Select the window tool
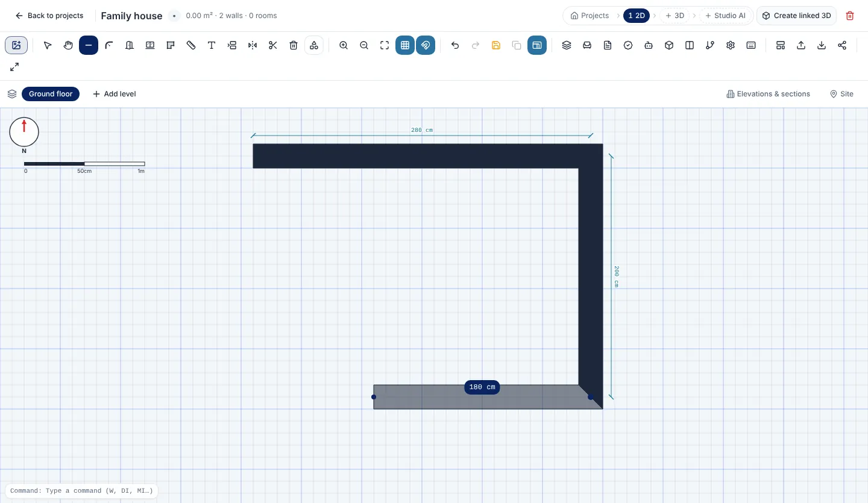Screen dimensions: 868x503 click(150, 45)
